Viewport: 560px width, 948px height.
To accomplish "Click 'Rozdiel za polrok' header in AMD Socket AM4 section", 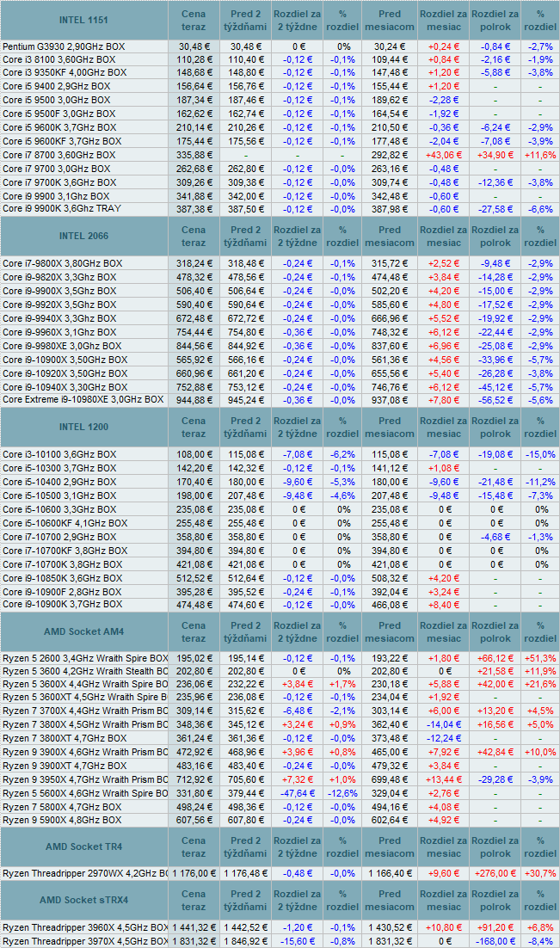I will click(495, 631).
